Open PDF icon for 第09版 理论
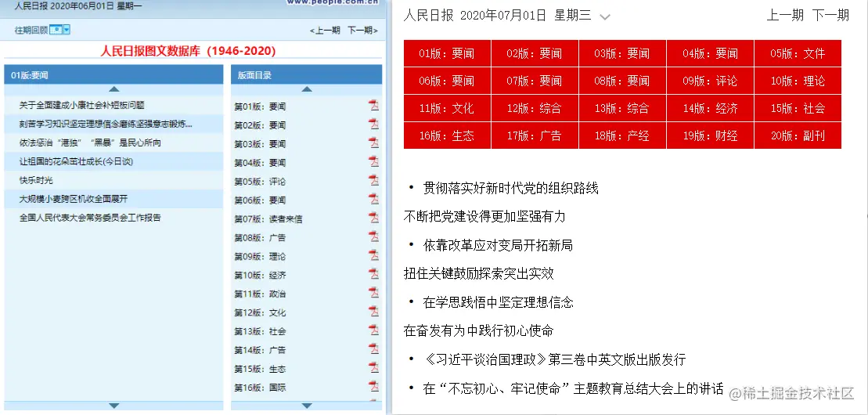868x415 pixels. click(374, 255)
